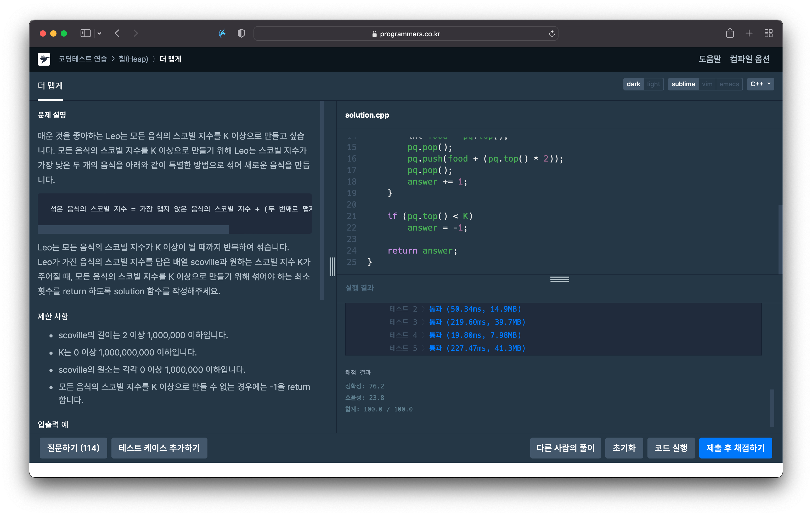Click the problem description vertical scrollbar

(x=322, y=200)
